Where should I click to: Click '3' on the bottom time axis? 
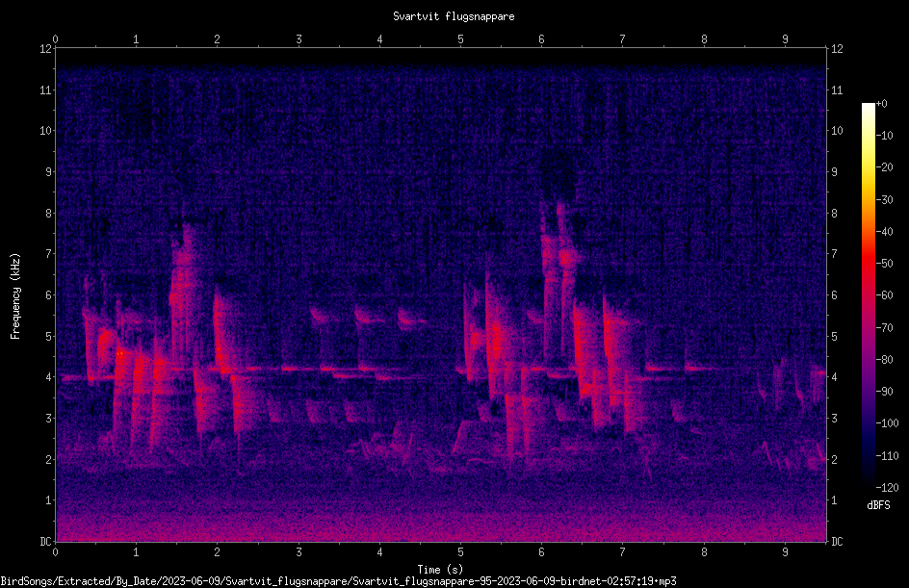[299, 552]
